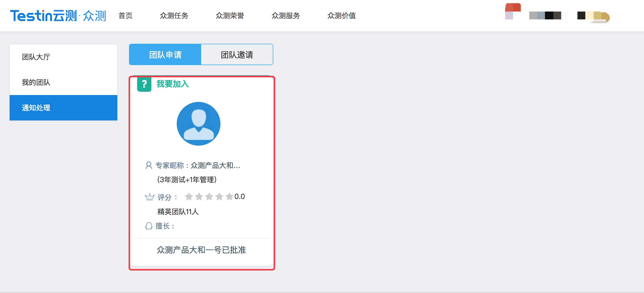Click the green question mark badge
This screenshot has height=293, width=644.
click(144, 84)
